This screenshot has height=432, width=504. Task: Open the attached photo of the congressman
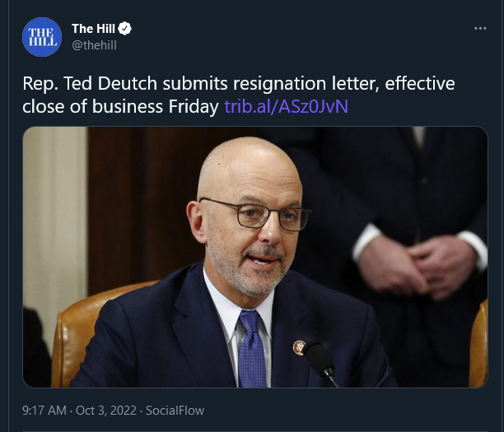click(255, 257)
